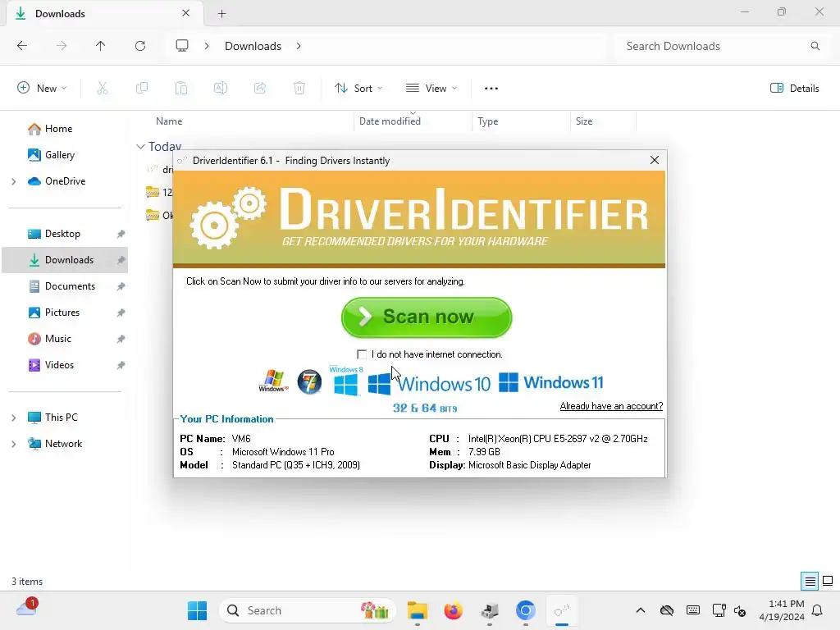Go up one folder level

coord(101,46)
